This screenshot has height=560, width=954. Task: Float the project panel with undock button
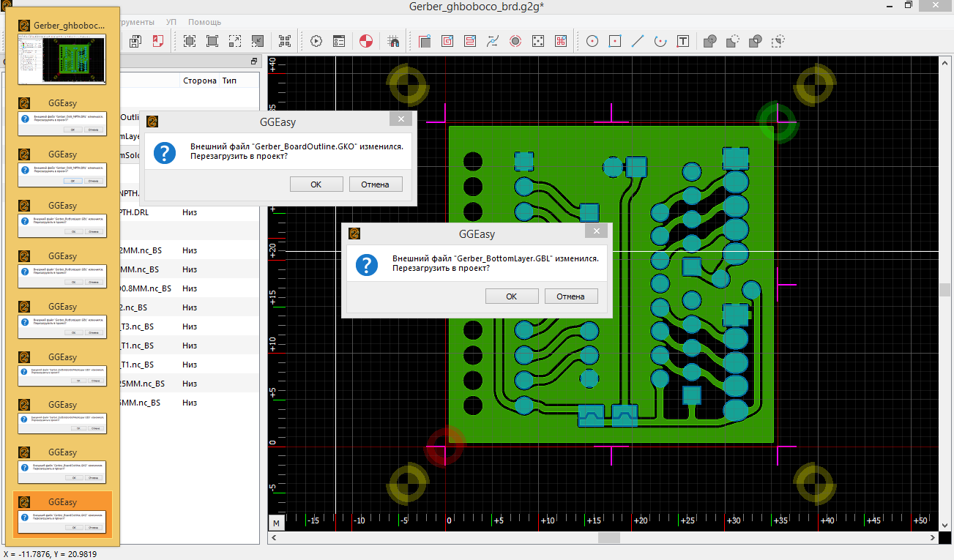tap(254, 61)
